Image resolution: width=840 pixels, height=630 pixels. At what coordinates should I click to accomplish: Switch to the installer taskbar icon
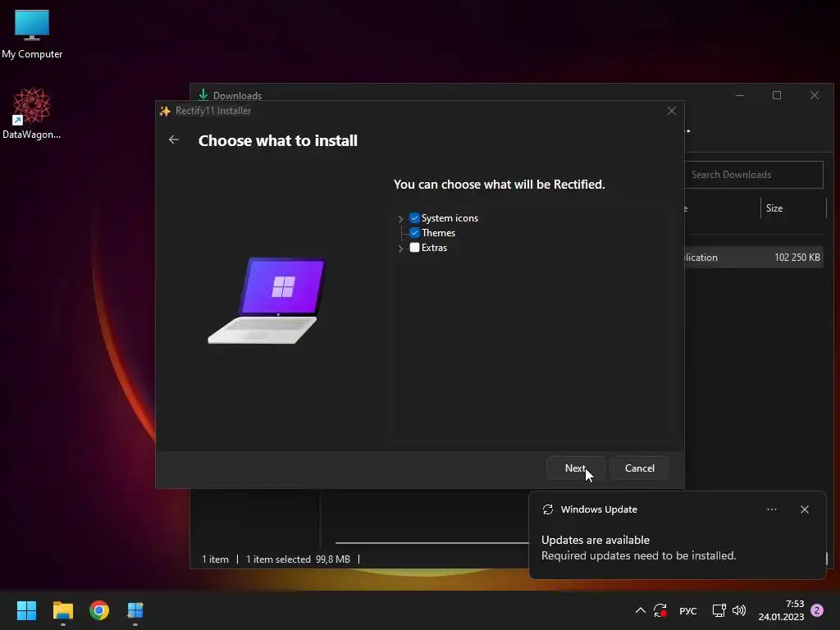coord(135,610)
